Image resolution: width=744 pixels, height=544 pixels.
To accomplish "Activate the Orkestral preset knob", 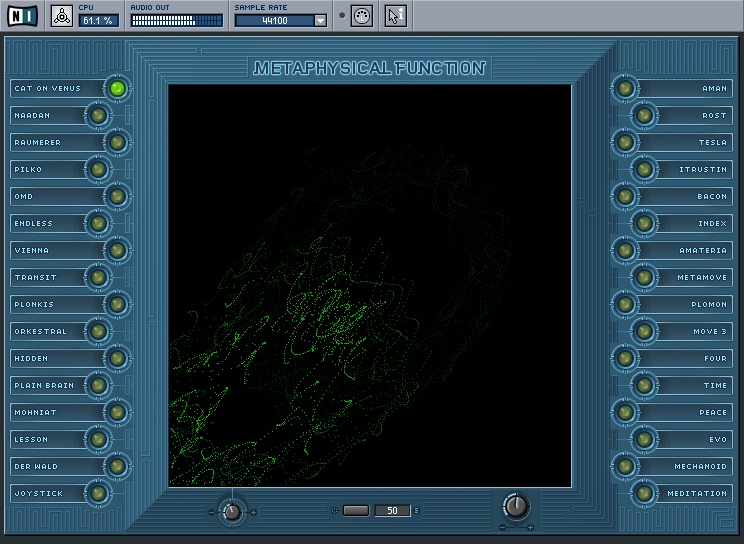I will [98, 331].
